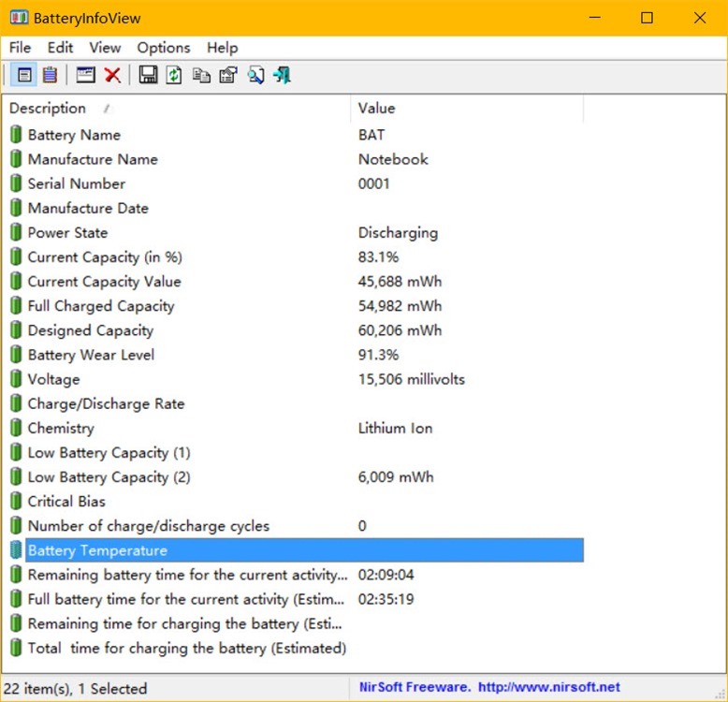Select the Full Charged Capacity row

101,306
